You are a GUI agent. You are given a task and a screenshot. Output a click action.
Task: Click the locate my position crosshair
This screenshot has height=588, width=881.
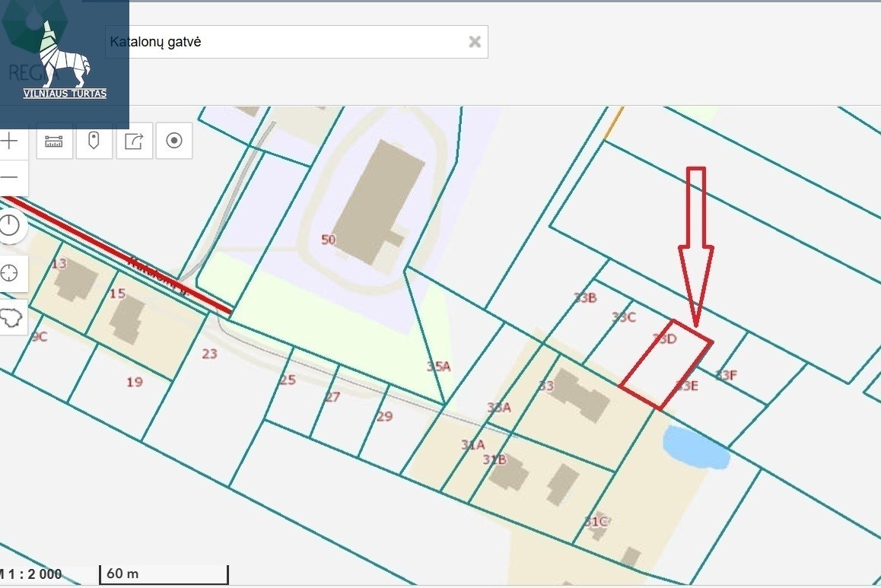click(10, 273)
